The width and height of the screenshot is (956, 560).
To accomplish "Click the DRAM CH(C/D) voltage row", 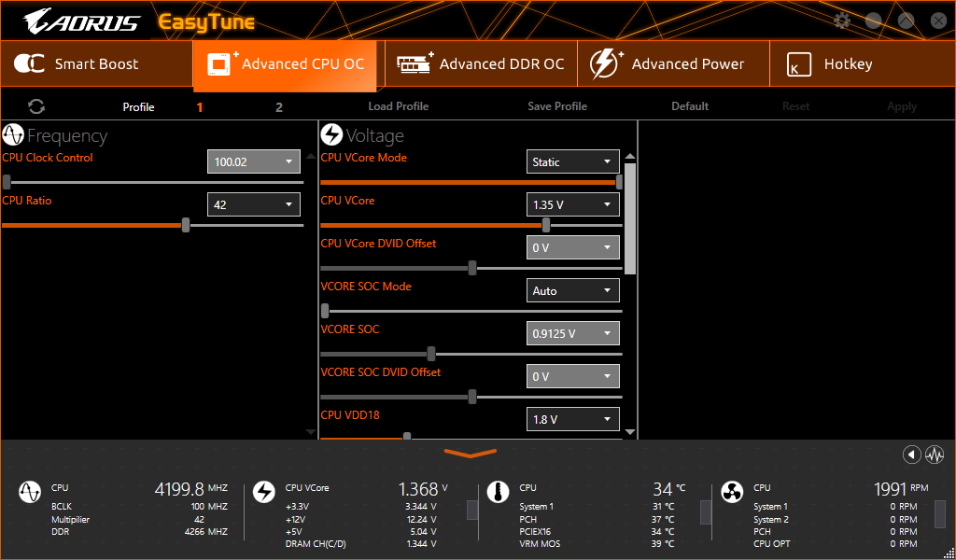I will click(x=361, y=543).
